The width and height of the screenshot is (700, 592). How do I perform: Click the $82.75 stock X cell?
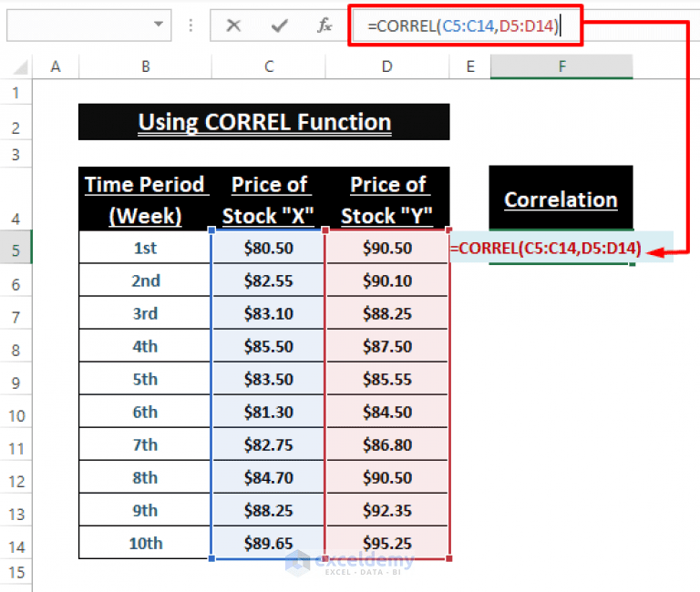pyautogui.click(x=268, y=444)
